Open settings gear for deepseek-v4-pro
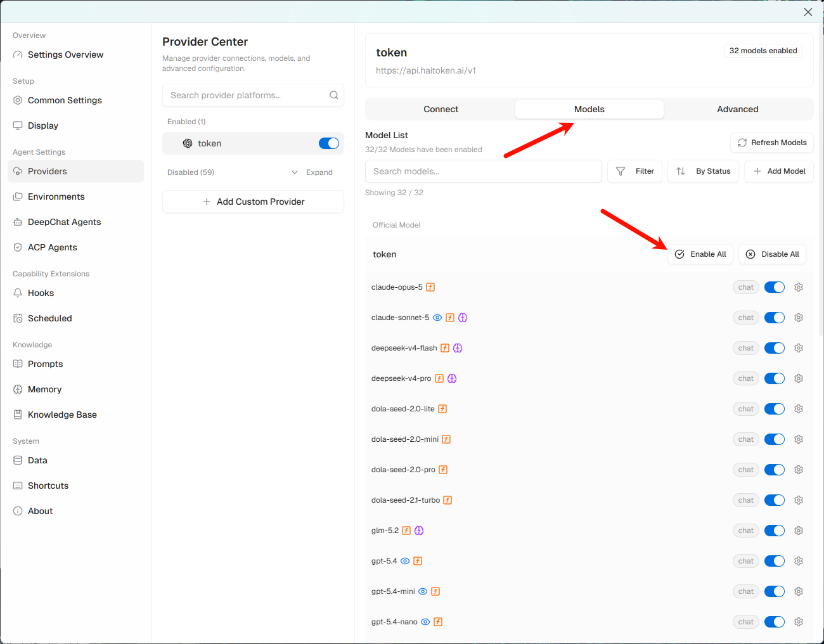 point(799,378)
